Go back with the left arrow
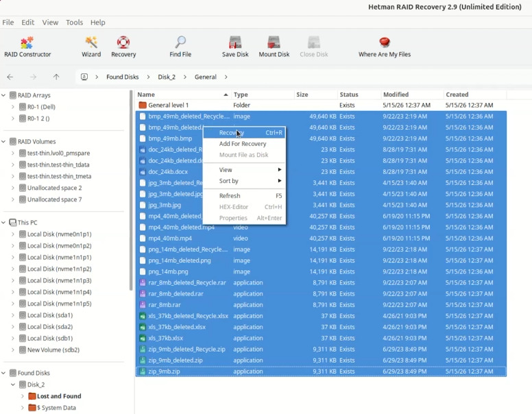The image size is (532, 414). 10,77
